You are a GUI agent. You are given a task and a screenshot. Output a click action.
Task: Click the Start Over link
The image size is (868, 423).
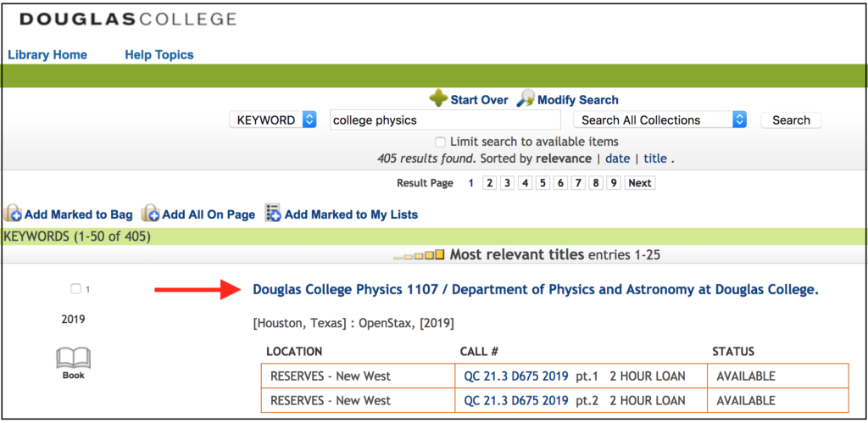click(x=479, y=100)
